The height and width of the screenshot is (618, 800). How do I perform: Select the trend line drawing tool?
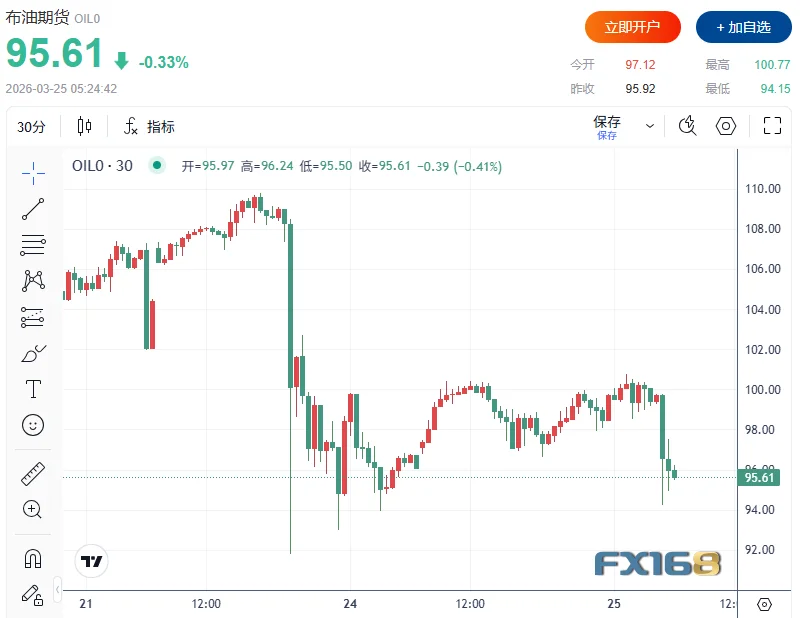point(33,209)
